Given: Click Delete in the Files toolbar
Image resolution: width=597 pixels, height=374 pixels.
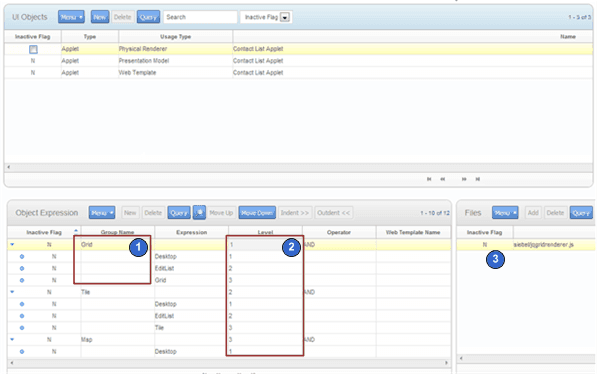Looking at the screenshot, I should point(555,213).
